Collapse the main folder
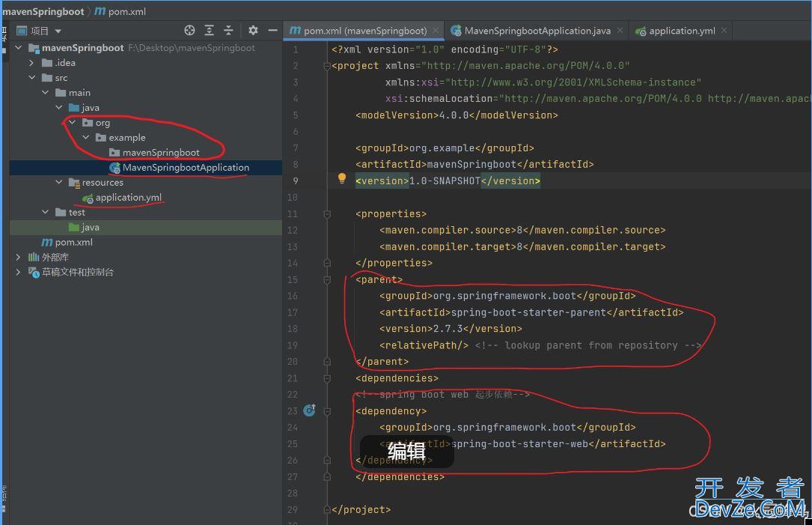812x525 pixels. tap(46, 92)
